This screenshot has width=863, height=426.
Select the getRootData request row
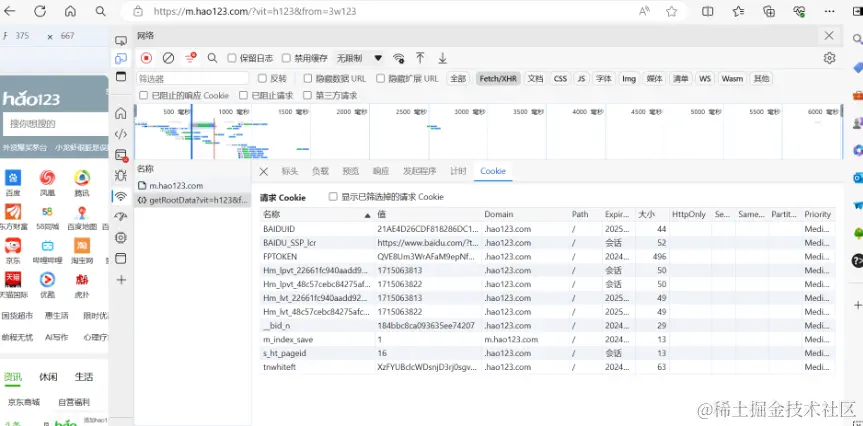click(x=193, y=200)
